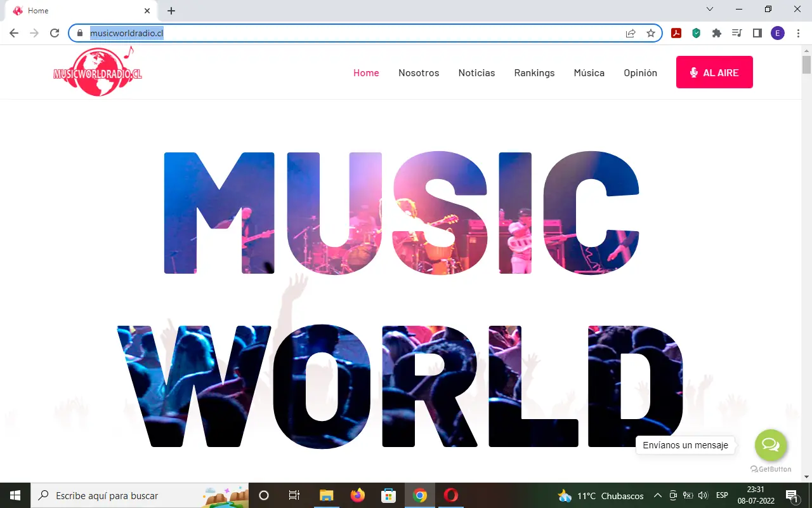Show hidden system tray icons
The image size is (812, 508).
657,496
